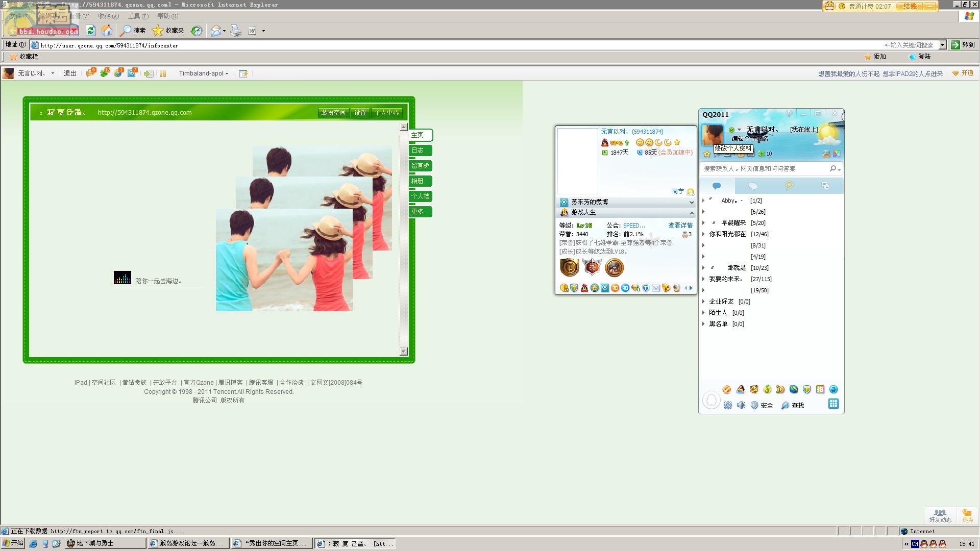
Task: Click 设置 button in Qzone header
Action: pos(360,113)
